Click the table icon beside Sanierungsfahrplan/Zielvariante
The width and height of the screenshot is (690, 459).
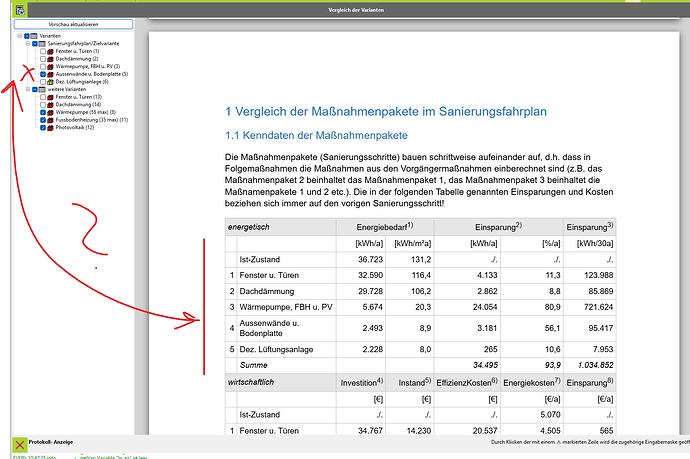42,43
